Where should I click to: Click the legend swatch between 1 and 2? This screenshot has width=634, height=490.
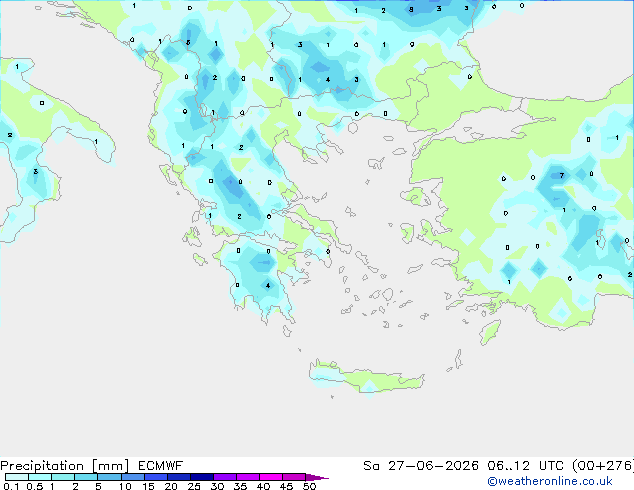pos(63,477)
